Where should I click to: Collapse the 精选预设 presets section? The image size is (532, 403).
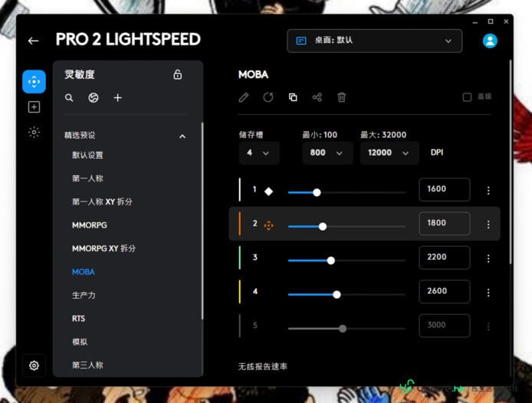coord(182,136)
